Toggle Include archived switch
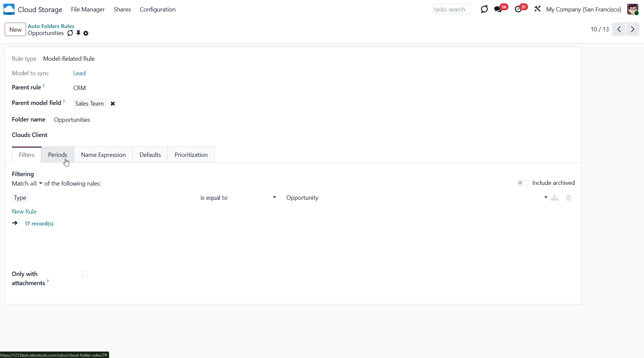 pyautogui.click(x=523, y=183)
